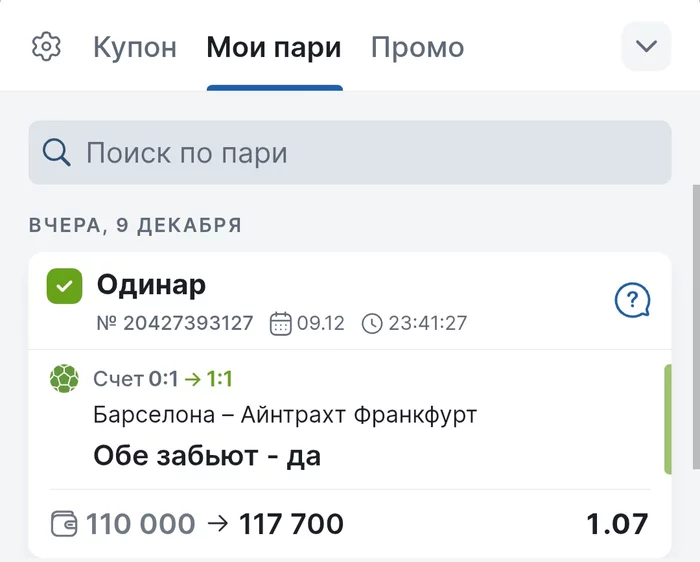This screenshot has height=562, width=700.
Task: Click the 1.07 odds value
Action: pos(617,523)
